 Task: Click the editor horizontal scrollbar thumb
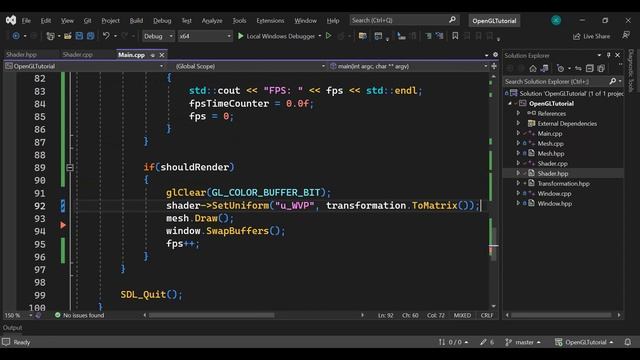pyautogui.click(x=211, y=315)
